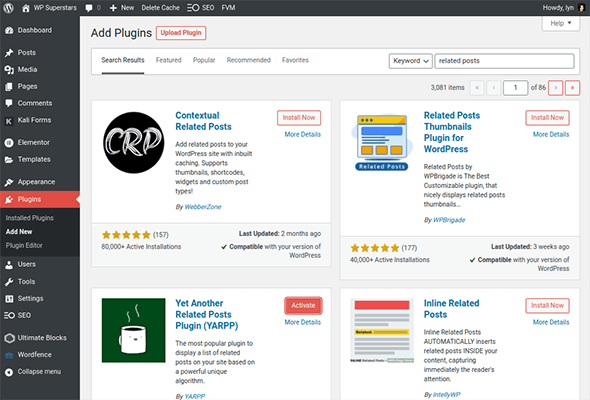Click Templates folder icon in sidebar
Image resolution: width=590 pixels, height=400 pixels.
tap(9, 160)
